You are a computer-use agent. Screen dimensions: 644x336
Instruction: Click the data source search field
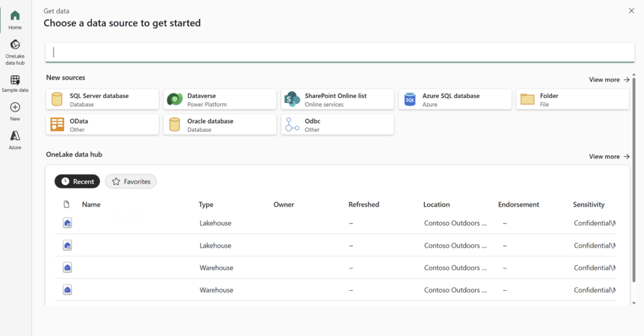(340, 52)
